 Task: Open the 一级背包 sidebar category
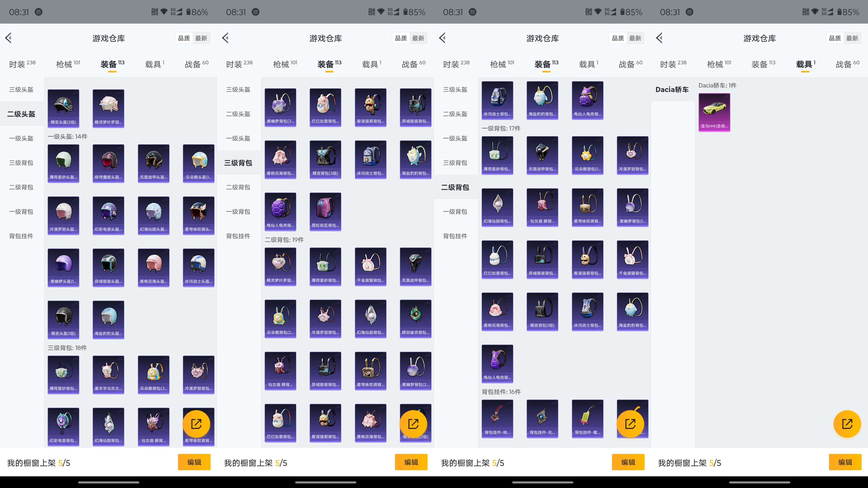(x=22, y=212)
